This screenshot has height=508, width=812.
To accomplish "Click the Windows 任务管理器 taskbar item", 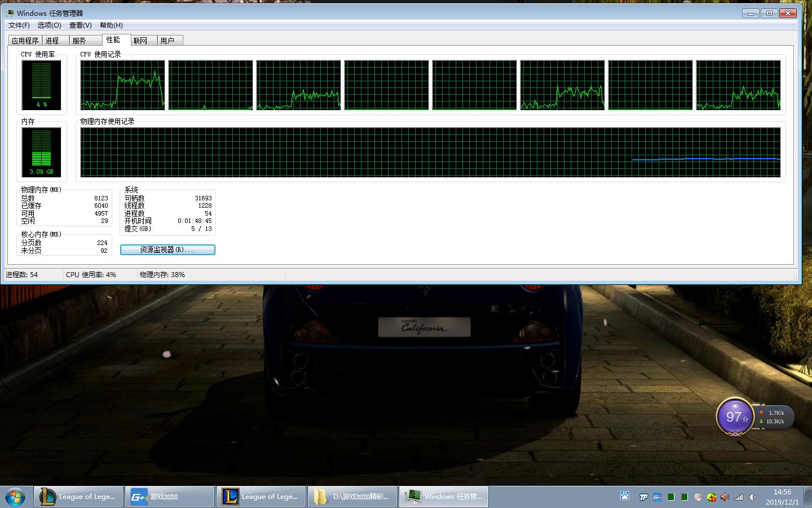I will point(444,497).
